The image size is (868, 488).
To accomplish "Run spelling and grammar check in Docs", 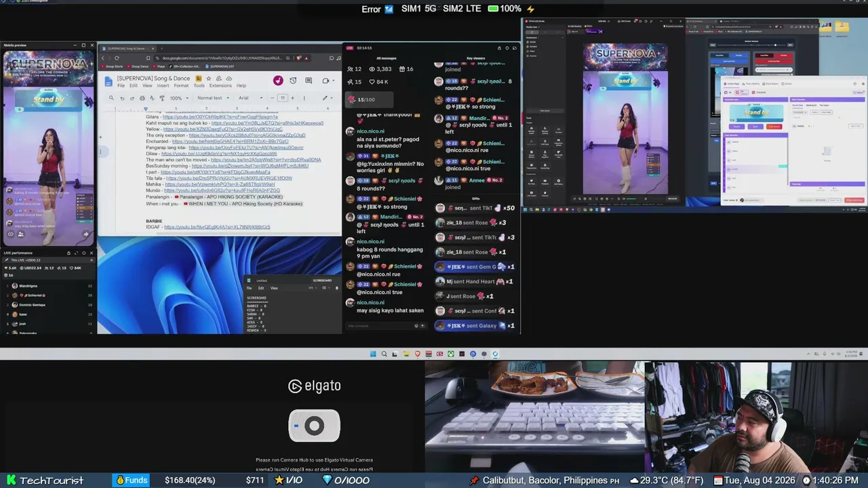I will 151,98.
